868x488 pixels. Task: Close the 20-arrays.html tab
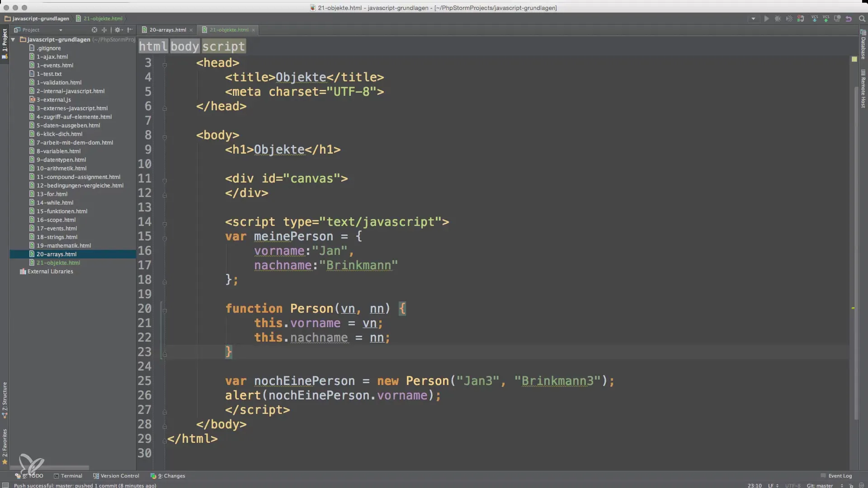pos(191,30)
